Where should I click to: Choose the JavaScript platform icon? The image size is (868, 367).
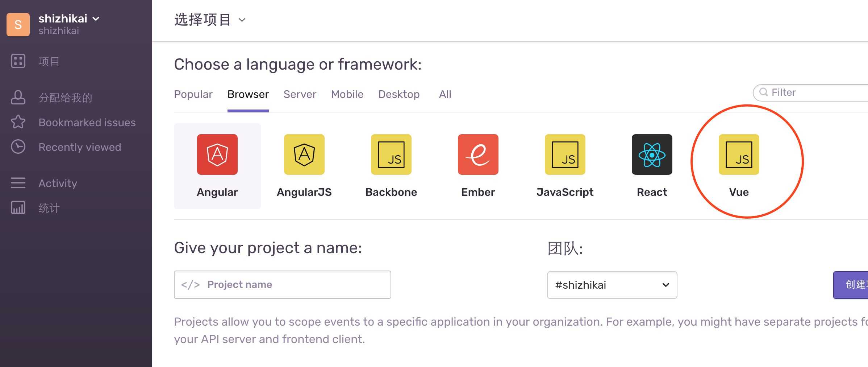point(565,154)
